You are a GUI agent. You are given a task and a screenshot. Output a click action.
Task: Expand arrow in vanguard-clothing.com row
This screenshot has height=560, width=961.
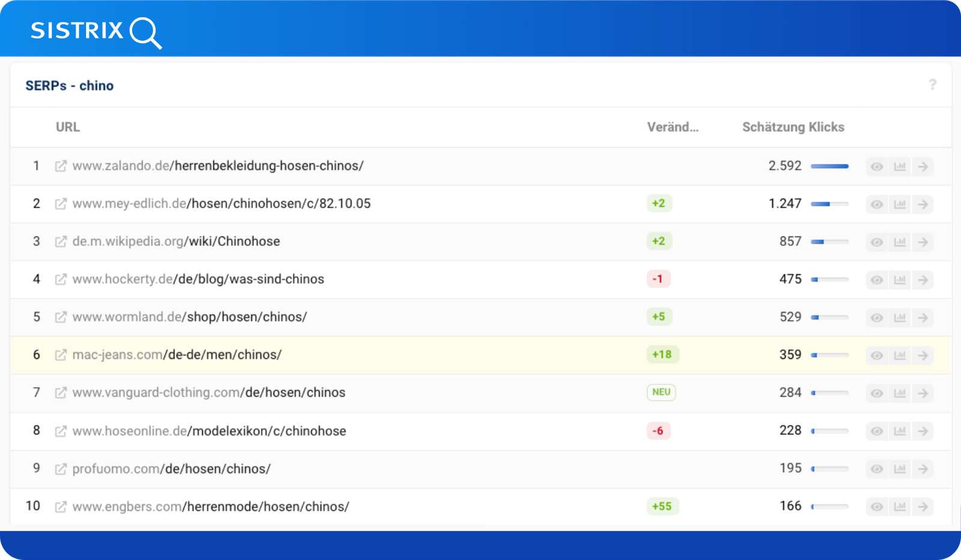(x=923, y=393)
